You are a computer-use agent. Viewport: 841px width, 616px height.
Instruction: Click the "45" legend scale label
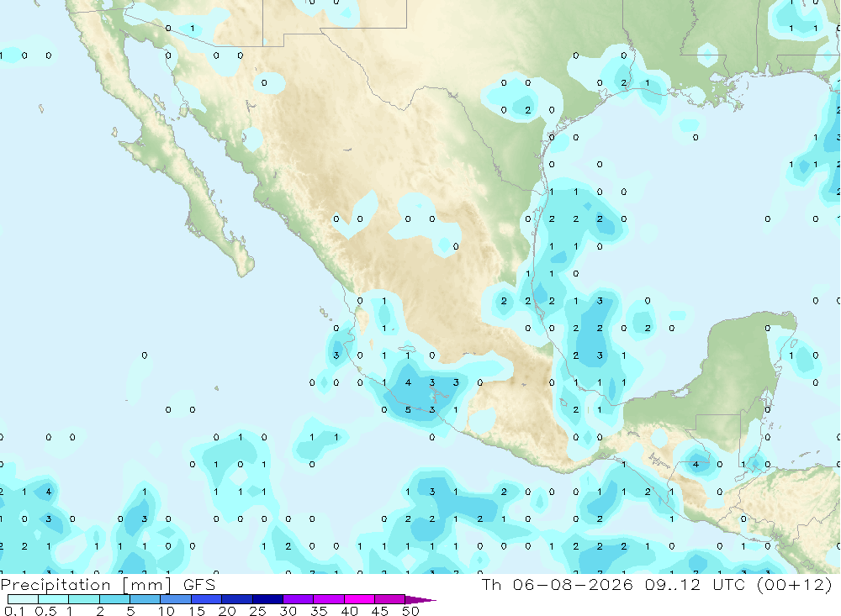tap(380, 611)
